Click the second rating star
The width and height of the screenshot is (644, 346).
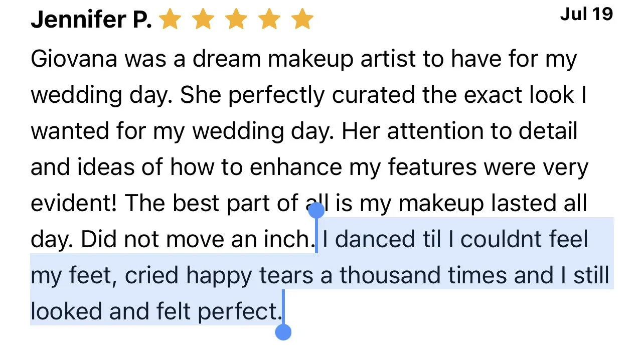coord(203,21)
